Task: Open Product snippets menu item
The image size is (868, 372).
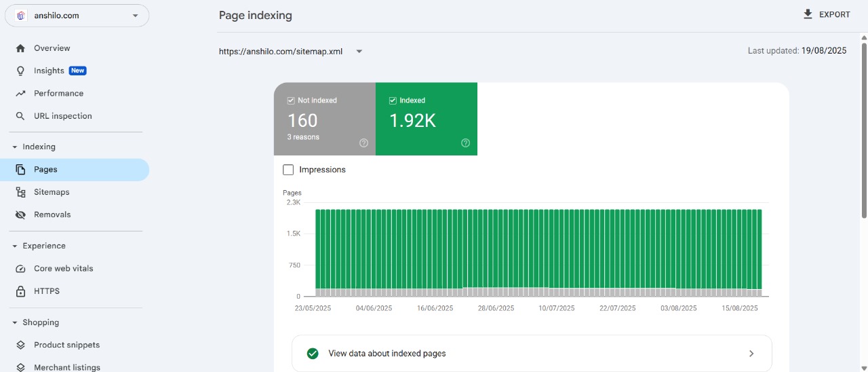Action: 66,345
